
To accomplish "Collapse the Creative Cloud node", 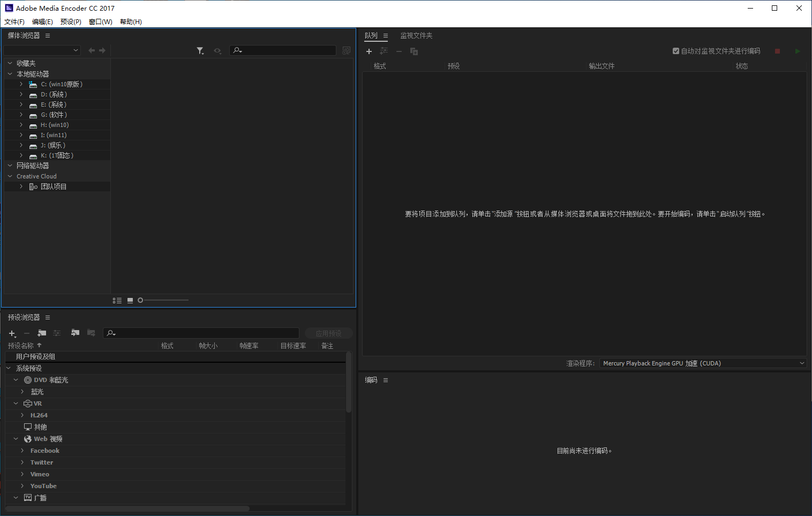I will click(x=10, y=176).
